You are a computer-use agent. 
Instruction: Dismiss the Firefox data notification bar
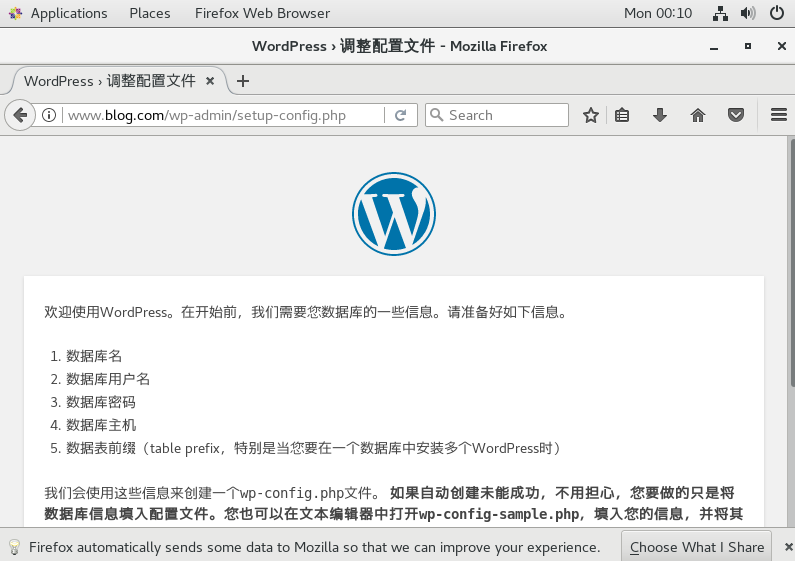(788, 547)
